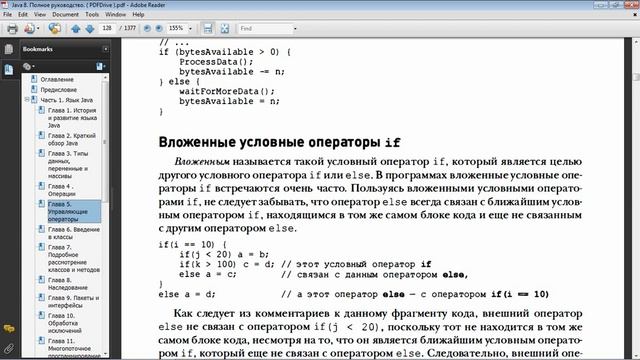Viewport: 640px width, 360px height.
Task: Open the Window menu
Action: 116,14
